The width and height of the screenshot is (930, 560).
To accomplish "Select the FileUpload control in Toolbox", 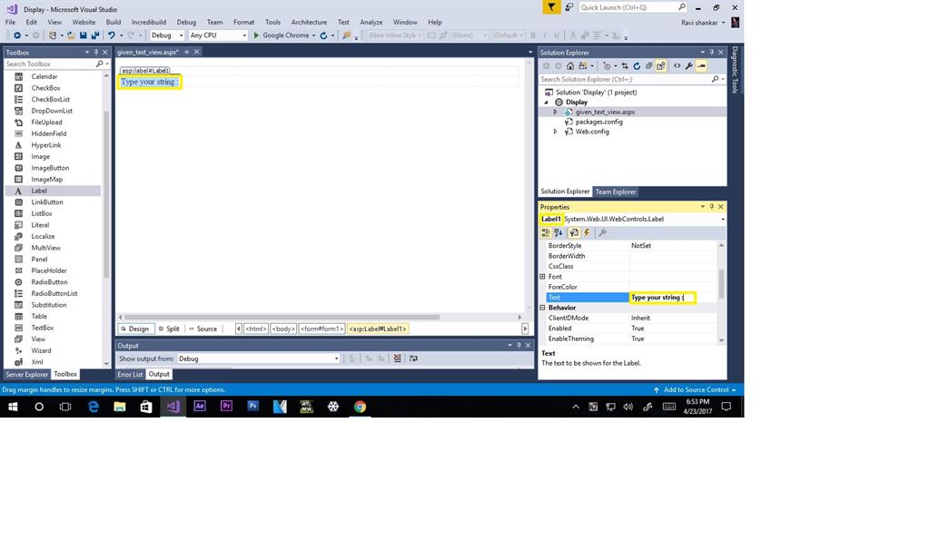I will (46, 122).
